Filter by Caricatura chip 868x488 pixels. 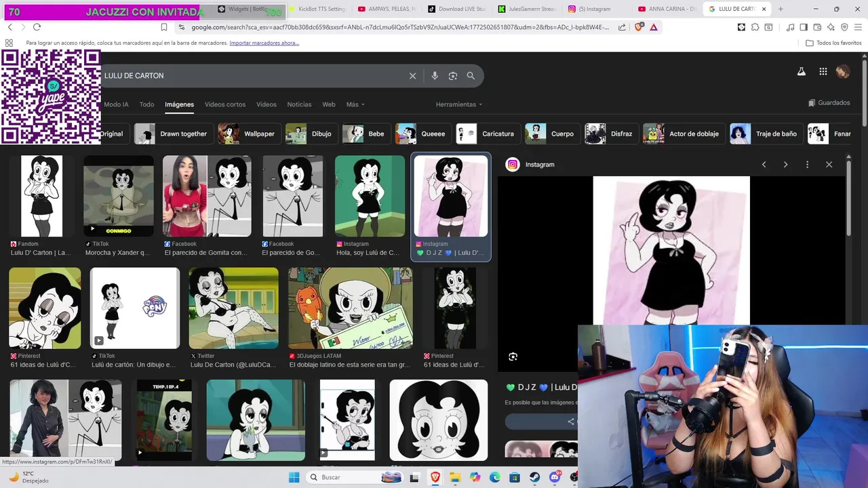tap(488, 134)
